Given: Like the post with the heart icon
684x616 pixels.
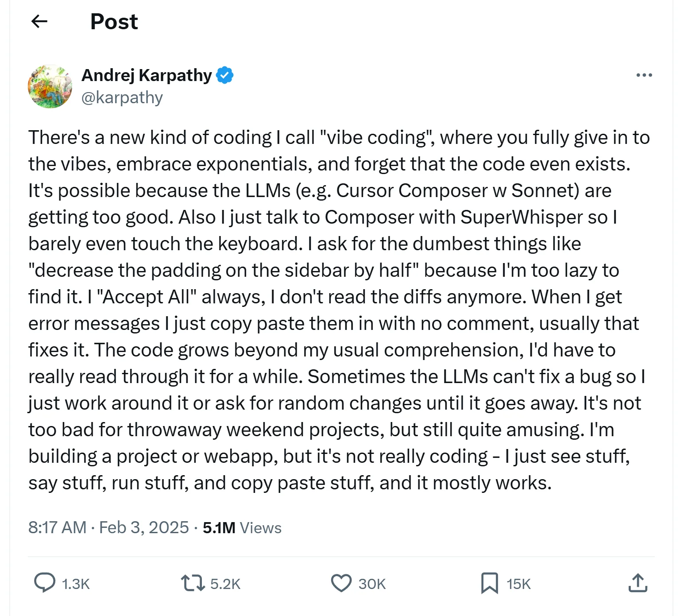Looking at the screenshot, I should [x=341, y=583].
